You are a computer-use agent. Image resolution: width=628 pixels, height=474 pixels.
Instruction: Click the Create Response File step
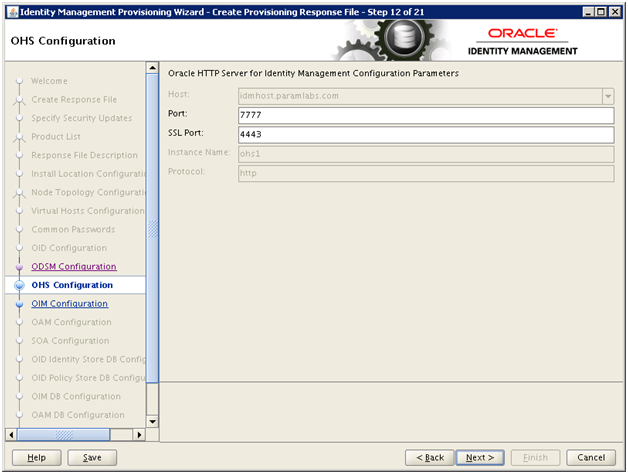pyautogui.click(x=74, y=99)
